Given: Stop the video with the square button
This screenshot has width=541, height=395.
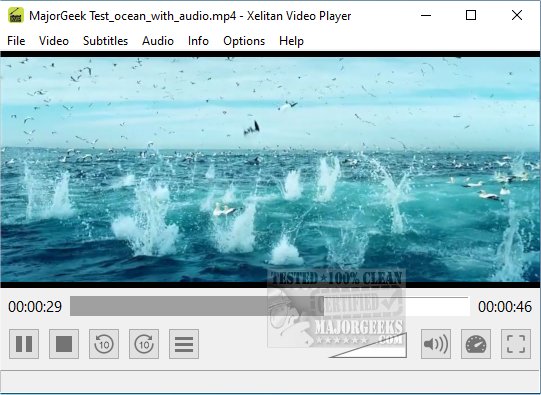Looking at the screenshot, I should [64, 344].
